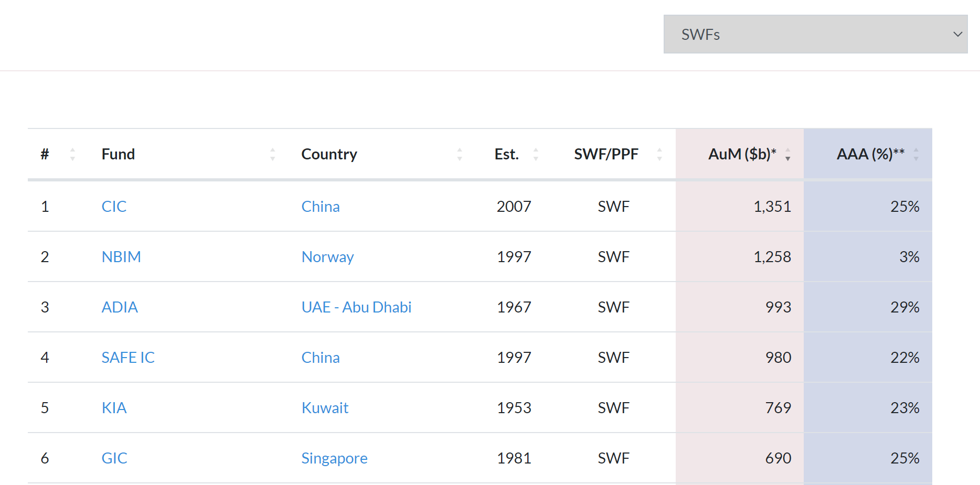Viewport: 980px width, 485px height.
Task: Click the Est. column header label
Action: 506,154
